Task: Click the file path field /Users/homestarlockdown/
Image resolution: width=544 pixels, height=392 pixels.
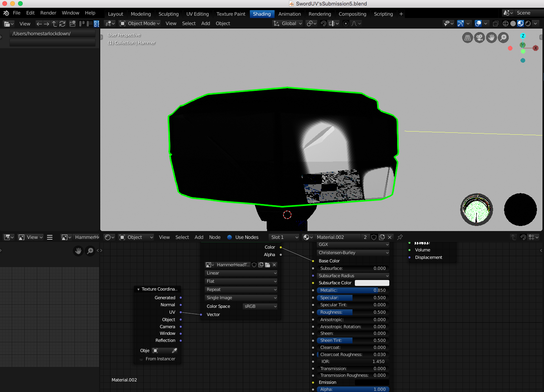Action: coord(52,34)
